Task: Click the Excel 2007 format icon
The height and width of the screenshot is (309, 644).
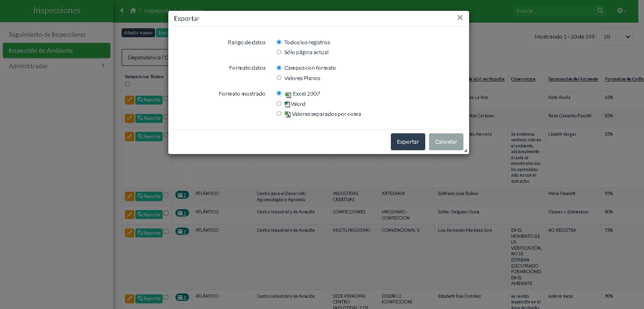Action: tap(288, 94)
